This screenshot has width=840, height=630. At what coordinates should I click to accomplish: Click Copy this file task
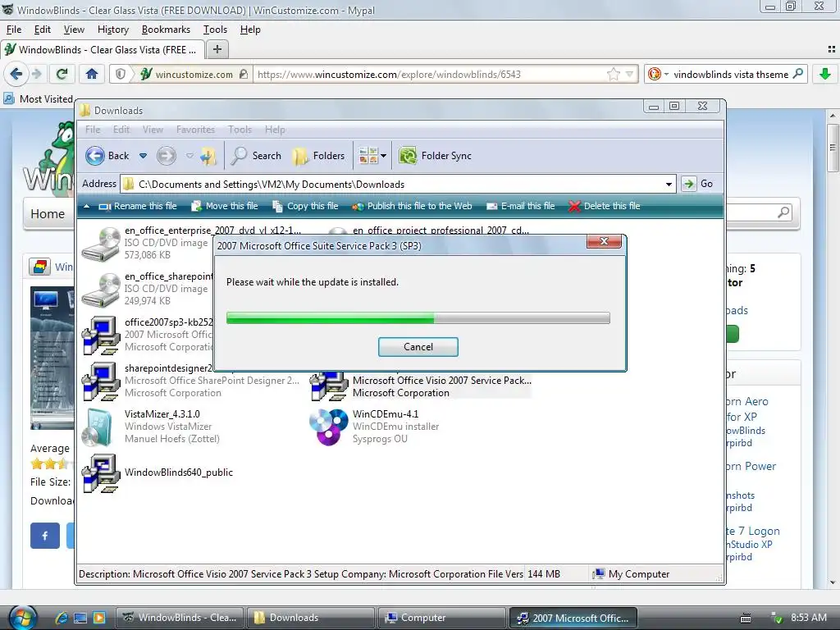coord(305,206)
